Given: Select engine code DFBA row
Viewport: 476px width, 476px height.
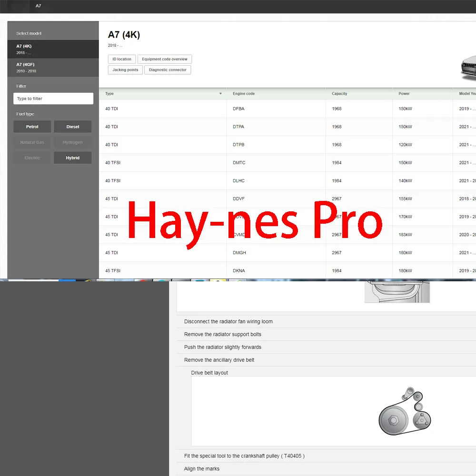Looking at the screenshot, I should click(x=288, y=109).
